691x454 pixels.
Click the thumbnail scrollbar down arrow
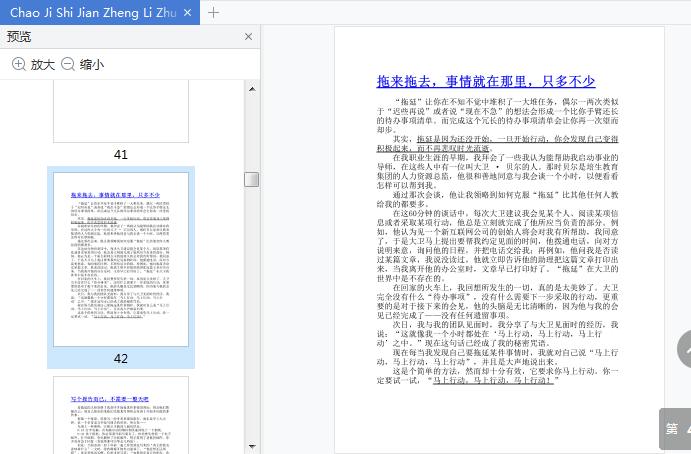pos(252,447)
